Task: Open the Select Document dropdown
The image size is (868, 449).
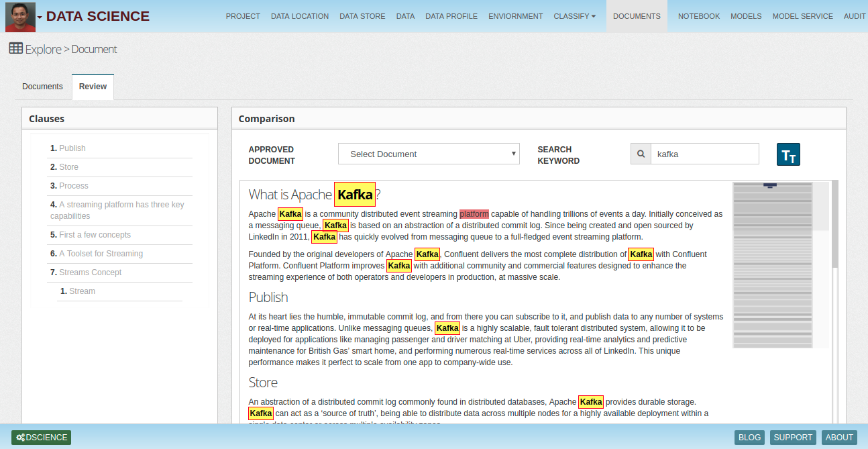Action: pos(429,154)
